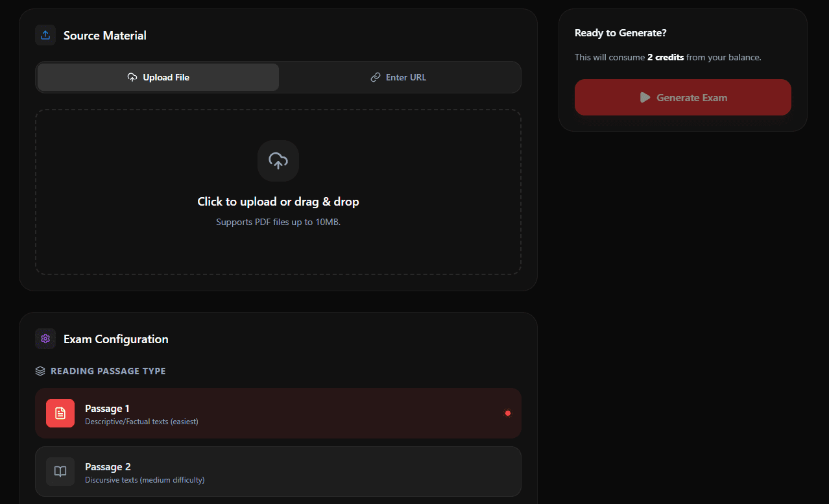829x504 pixels.
Task: Click 'Discursive texts (medium difficulty)' description
Action: pyautogui.click(x=145, y=480)
